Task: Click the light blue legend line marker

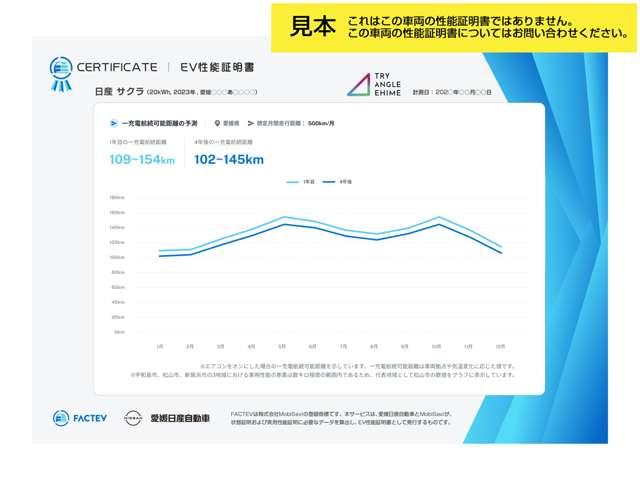Action: 293,182
